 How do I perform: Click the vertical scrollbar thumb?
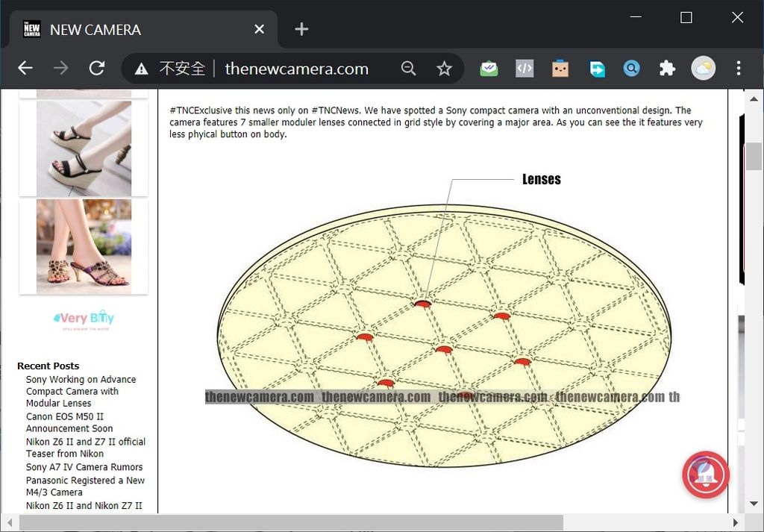(754, 157)
